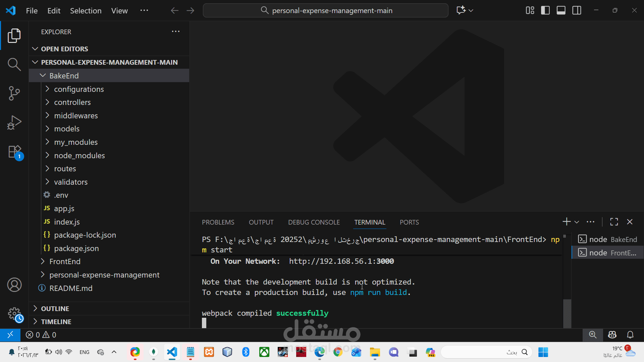The width and height of the screenshot is (644, 362).
Task: Select the node BakeEnd terminal
Action: click(608, 239)
